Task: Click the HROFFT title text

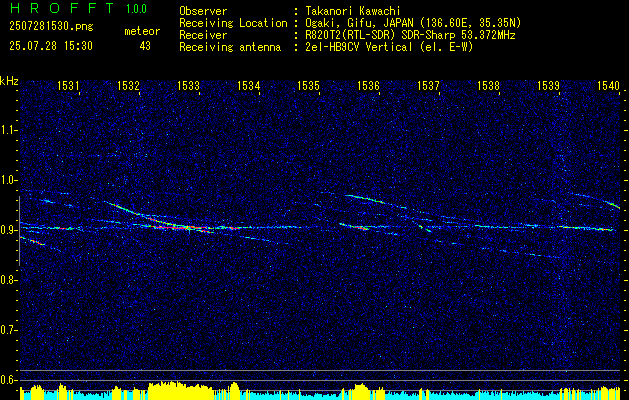Action: [63, 8]
